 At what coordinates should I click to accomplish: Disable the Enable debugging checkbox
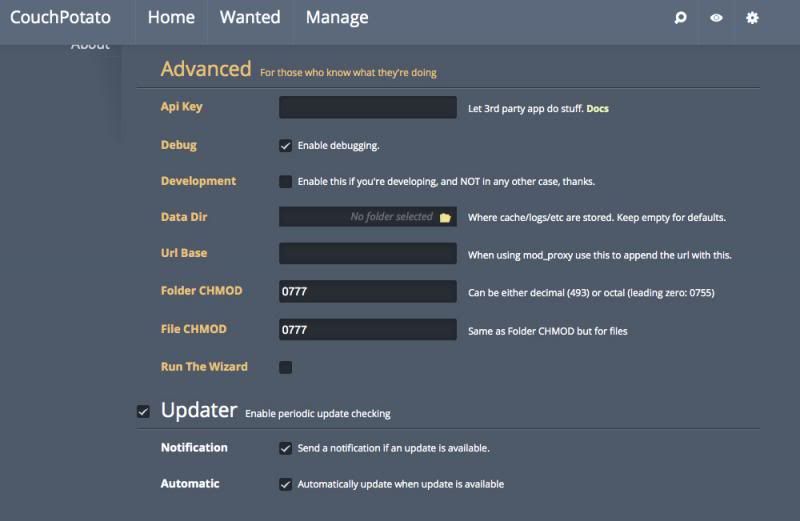(286, 146)
